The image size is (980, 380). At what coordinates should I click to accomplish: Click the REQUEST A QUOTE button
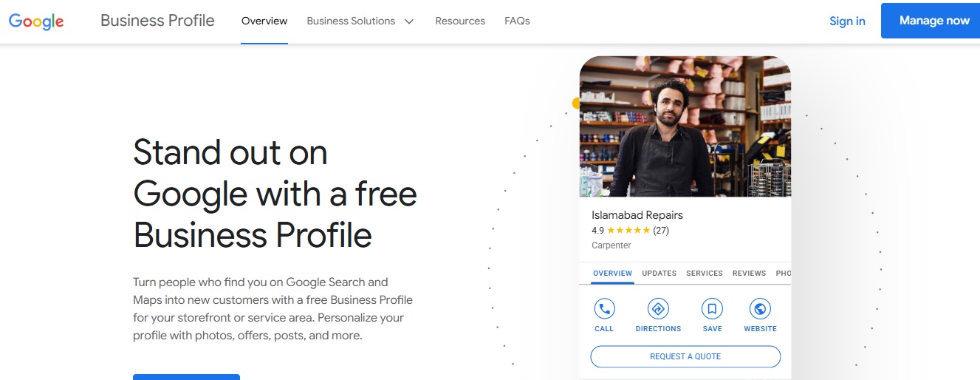[x=685, y=356]
